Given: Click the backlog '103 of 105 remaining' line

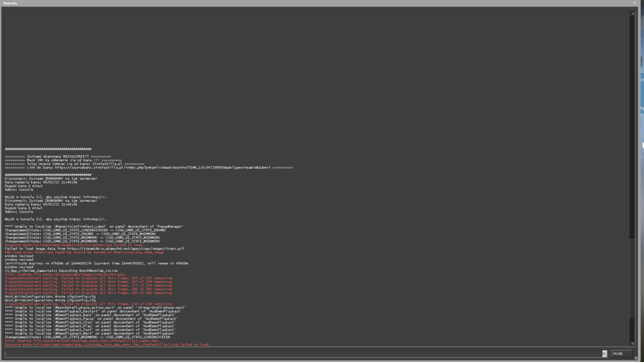Looking at the screenshot, I should [88, 278].
